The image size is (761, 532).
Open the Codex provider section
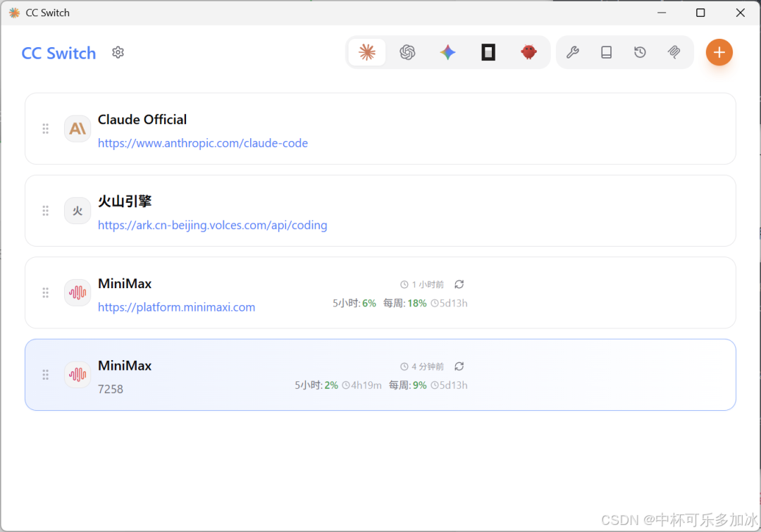488,52
